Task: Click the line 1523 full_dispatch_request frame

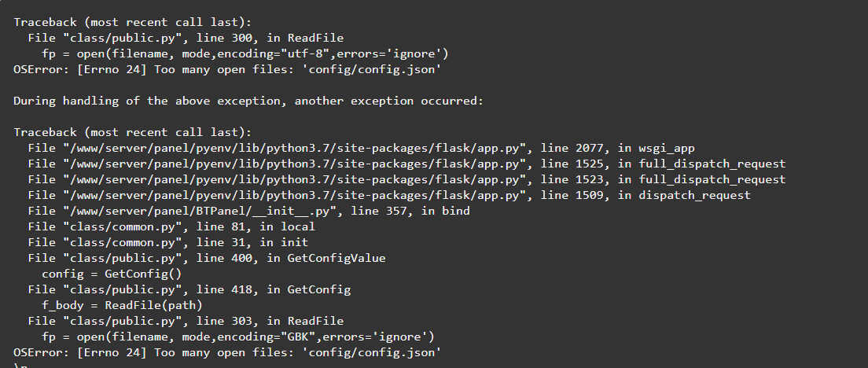Action: pyautogui.click(x=406, y=179)
